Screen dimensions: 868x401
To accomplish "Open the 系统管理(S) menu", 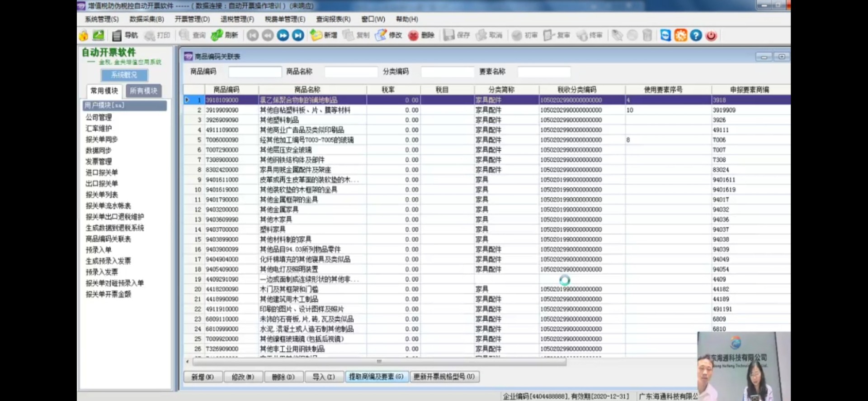I will click(102, 19).
